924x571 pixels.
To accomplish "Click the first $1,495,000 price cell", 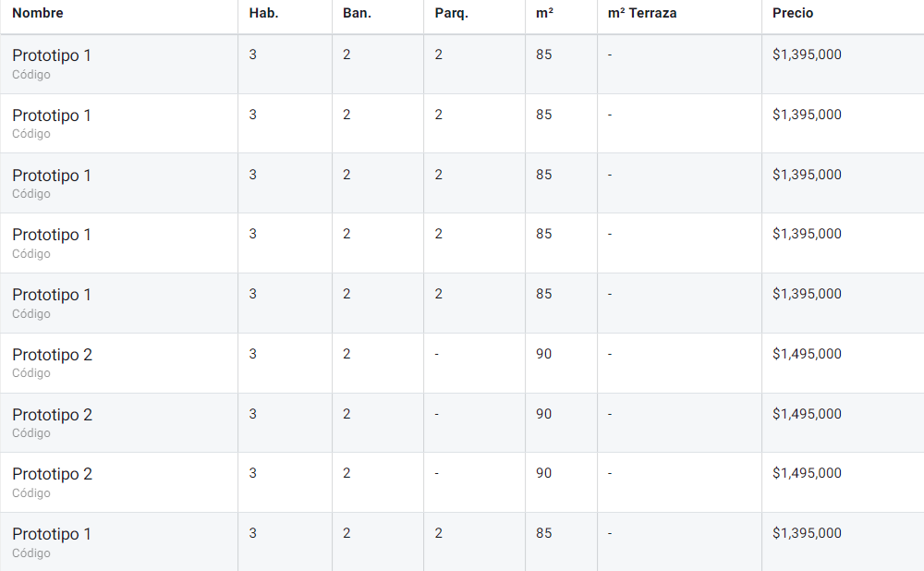I will point(807,354).
